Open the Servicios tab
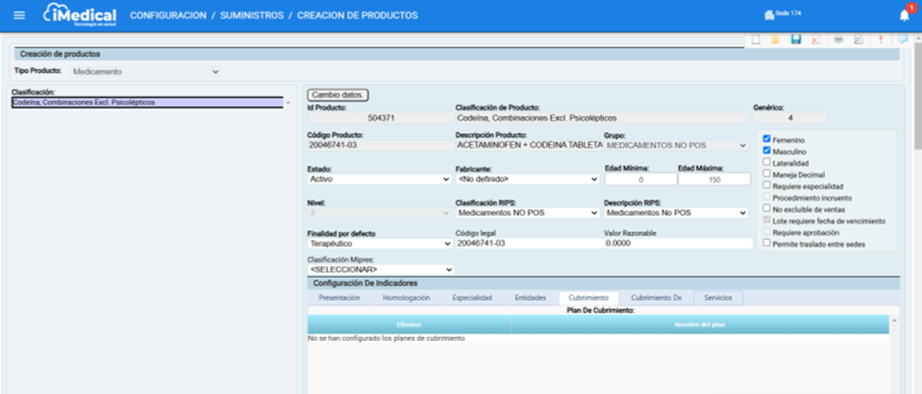 [719, 298]
